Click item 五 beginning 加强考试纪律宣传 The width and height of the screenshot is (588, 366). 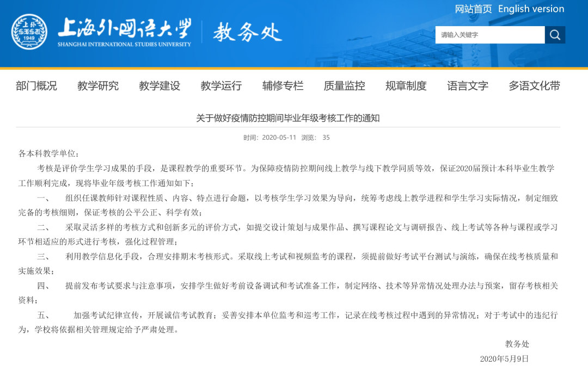click(288, 322)
